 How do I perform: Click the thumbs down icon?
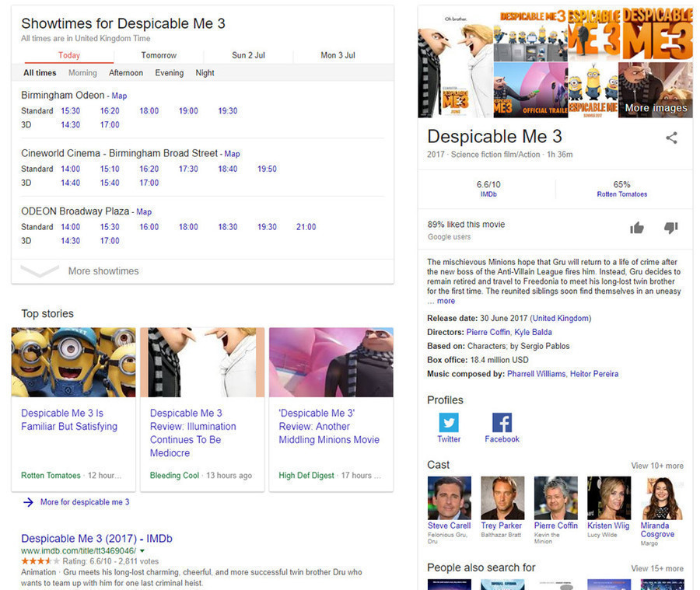click(x=671, y=228)
